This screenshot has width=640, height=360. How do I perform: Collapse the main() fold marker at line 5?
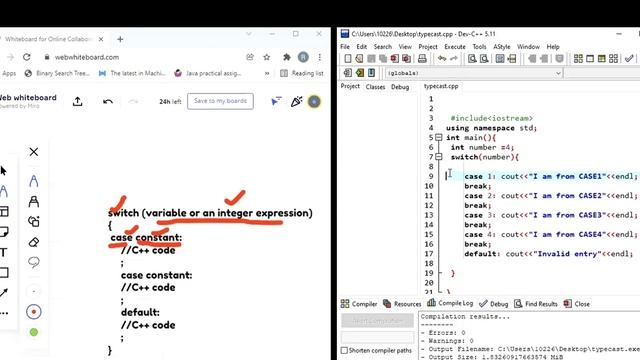click(439, 138)
